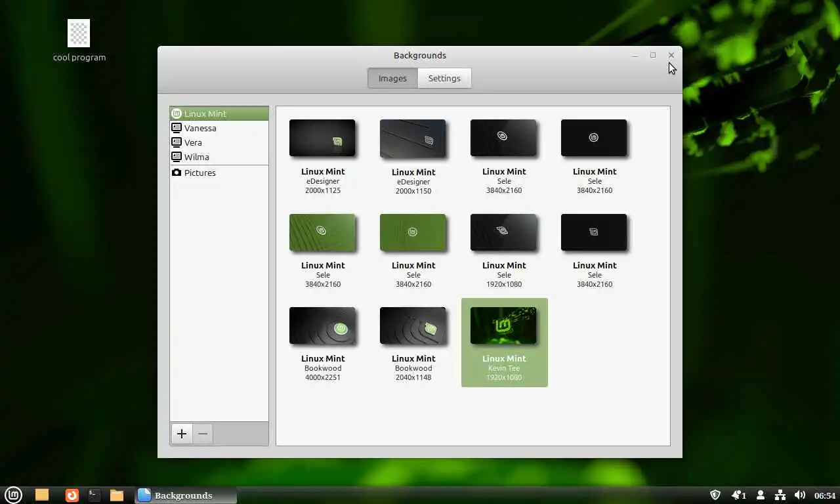Select the Linux Mint collection in sidebar
840x504 pixels.
tap(219, 114)
